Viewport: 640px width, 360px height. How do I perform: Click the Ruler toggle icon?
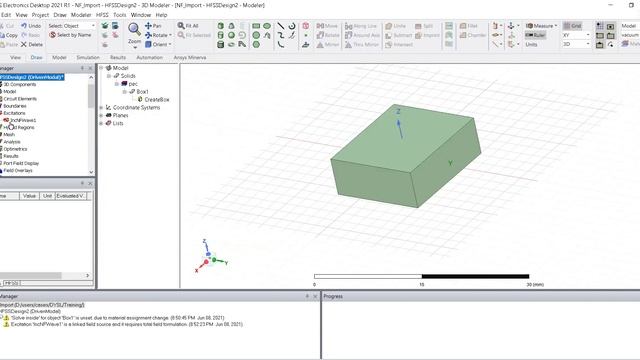pyautogui.click(x=536, y=35)
